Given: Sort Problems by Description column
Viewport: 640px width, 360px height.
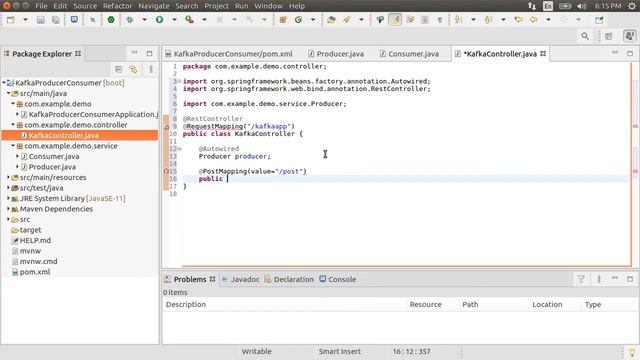Looking at the screenshot, I should click(284, 305).
